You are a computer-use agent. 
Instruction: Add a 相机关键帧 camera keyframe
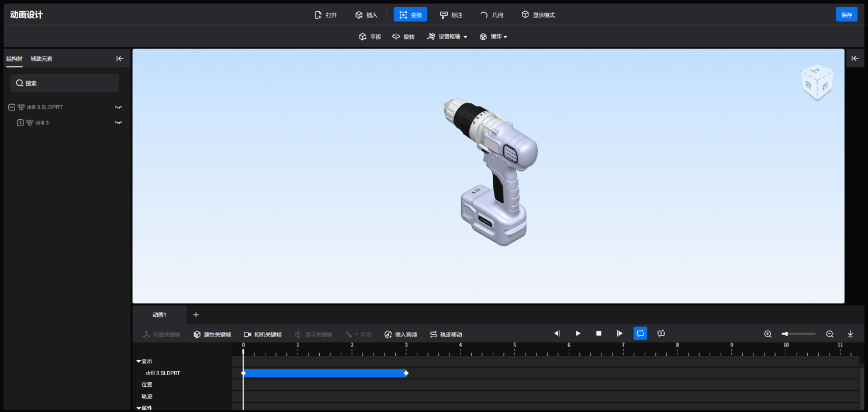click(262, 334)
